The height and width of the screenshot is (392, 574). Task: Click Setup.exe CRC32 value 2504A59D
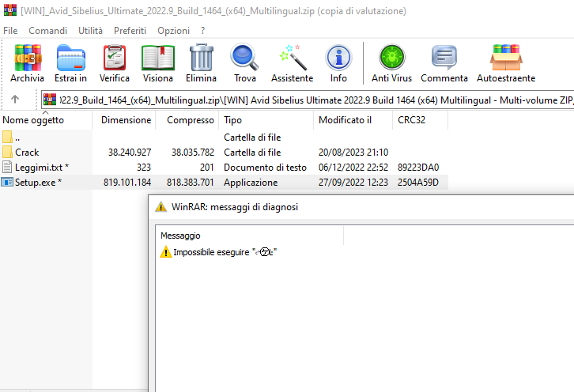click(418, 183)
